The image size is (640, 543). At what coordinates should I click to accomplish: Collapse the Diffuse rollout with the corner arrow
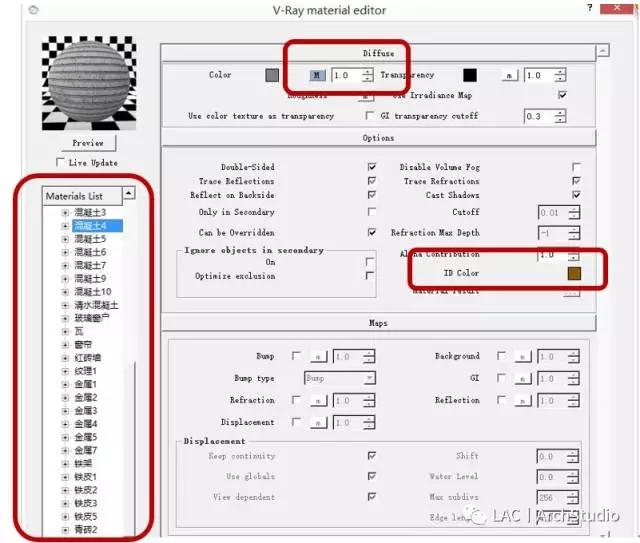click(603, 51)
